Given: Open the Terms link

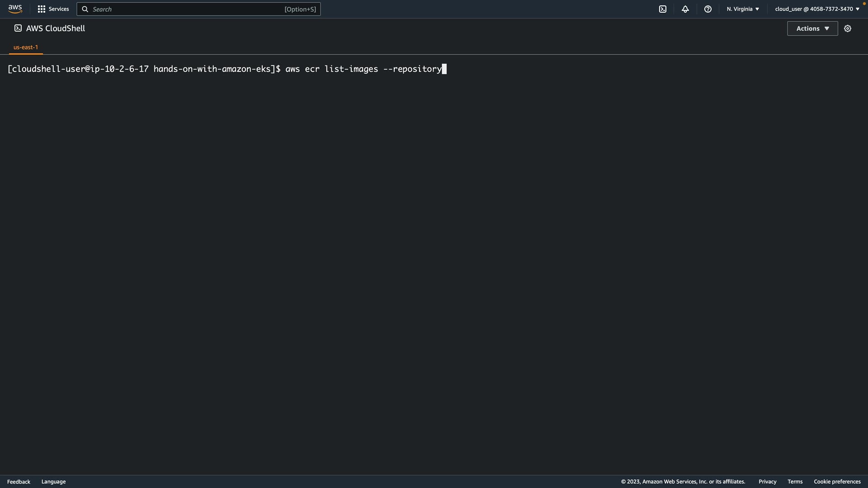Looking at the screenshot, I should point(795,482).
